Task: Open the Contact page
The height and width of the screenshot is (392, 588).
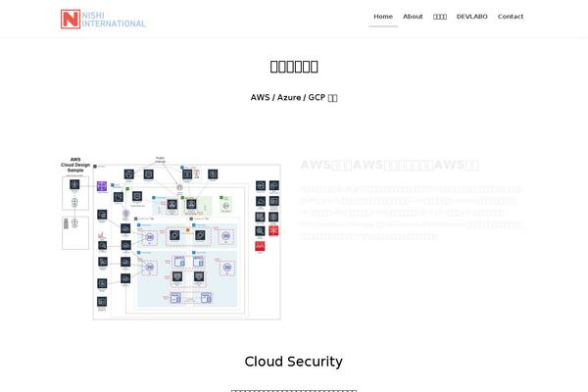Action: pos(510,17)
